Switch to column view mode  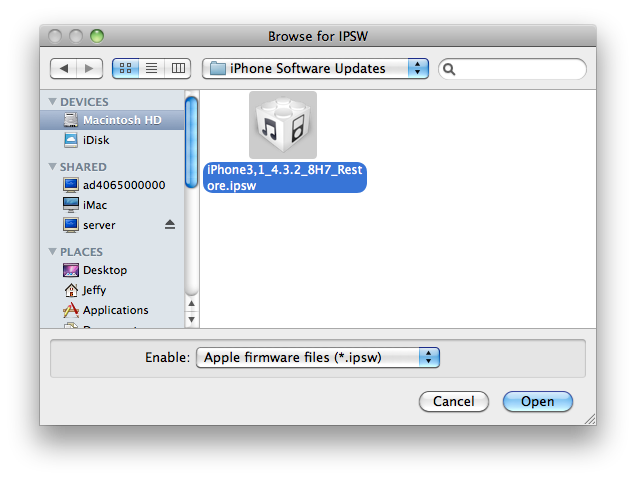pyautogui.click(x=178, y=68)
